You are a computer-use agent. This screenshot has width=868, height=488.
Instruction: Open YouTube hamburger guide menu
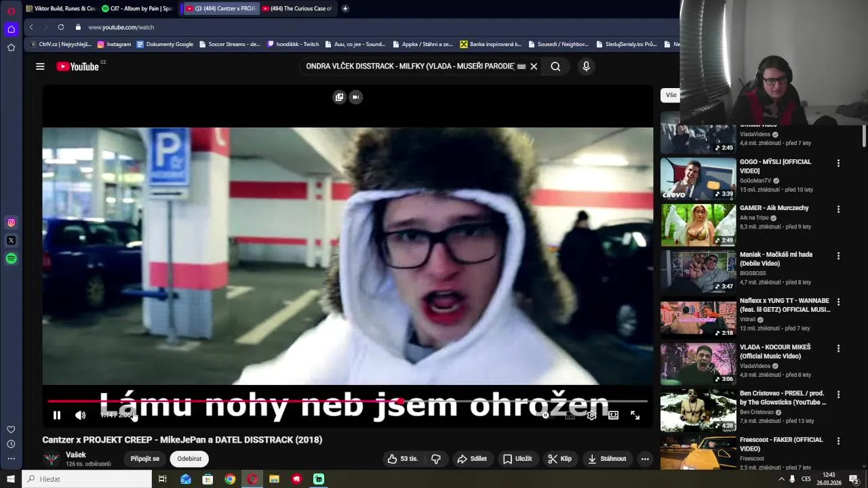pyautogui.click(x=40, y=66)
